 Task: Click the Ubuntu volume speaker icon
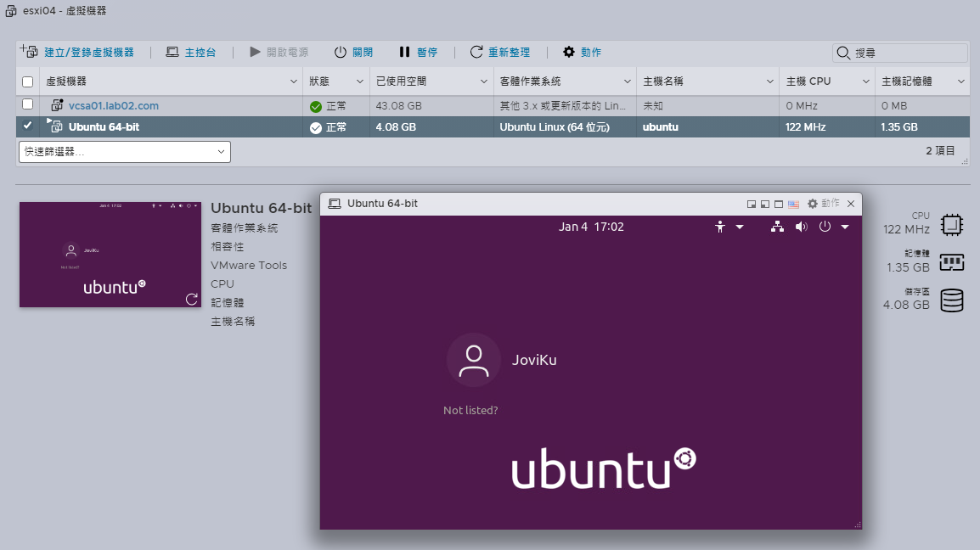(802, 227)
